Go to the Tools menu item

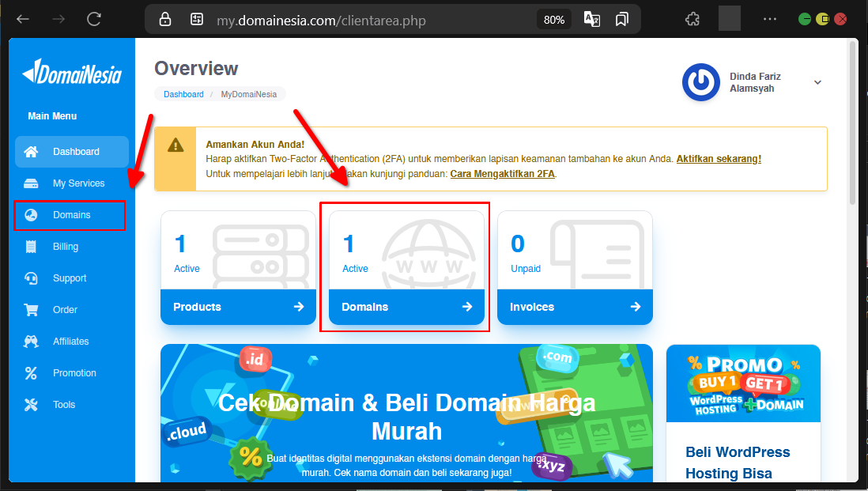pyautogui.click(x=72, y=405)
